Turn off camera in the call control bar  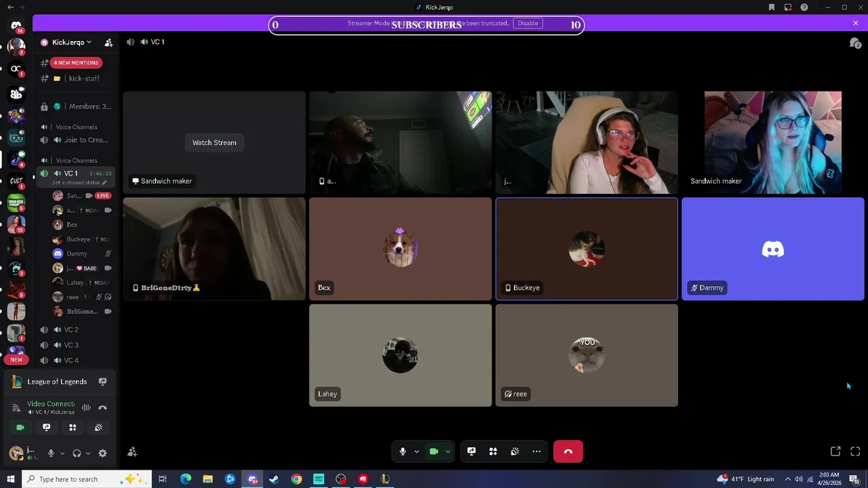434,451
